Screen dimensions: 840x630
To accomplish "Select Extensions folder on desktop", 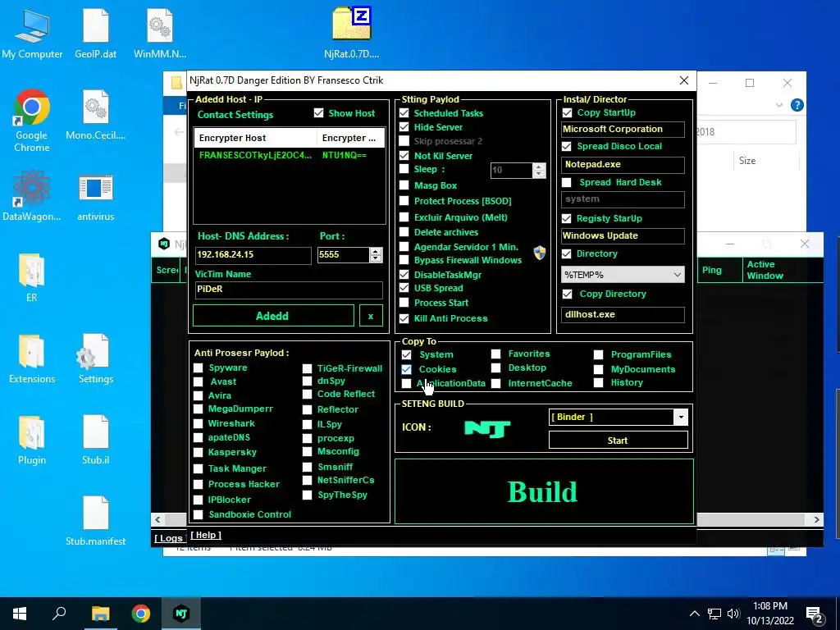I will pyautogui.click(x=32, y=359).
